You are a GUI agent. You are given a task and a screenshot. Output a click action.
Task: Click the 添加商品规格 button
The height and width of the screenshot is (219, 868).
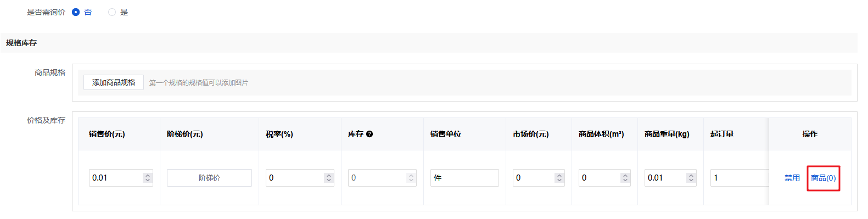pyautogui.click(x=114, y=82)
